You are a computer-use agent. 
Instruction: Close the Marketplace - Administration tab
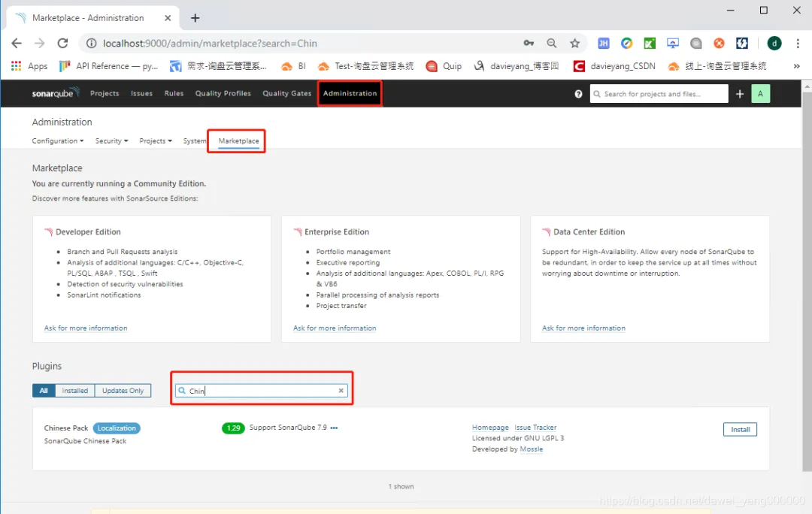point(168,18)
